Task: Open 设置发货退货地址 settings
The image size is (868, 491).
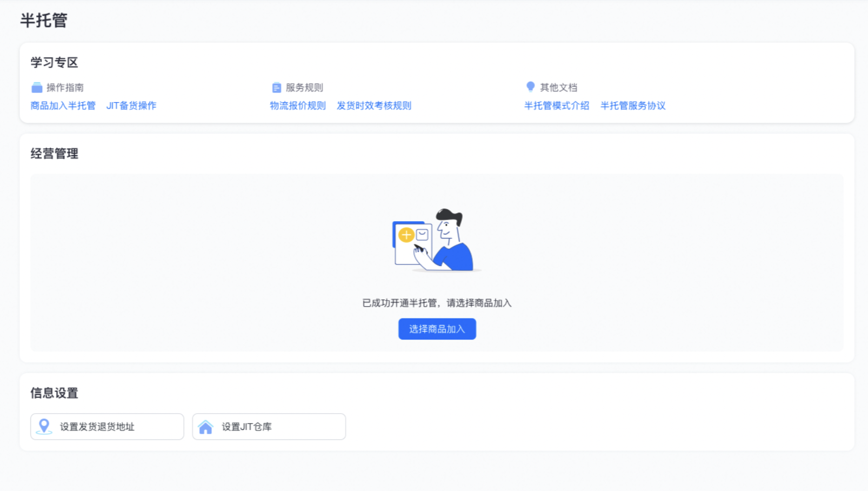Action: click(106, 427)
